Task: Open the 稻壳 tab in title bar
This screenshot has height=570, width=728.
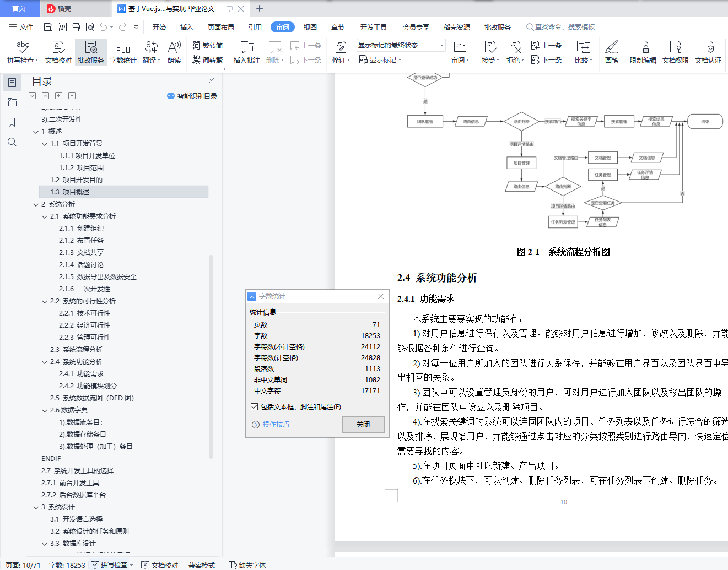Action: tap(75, 8)
